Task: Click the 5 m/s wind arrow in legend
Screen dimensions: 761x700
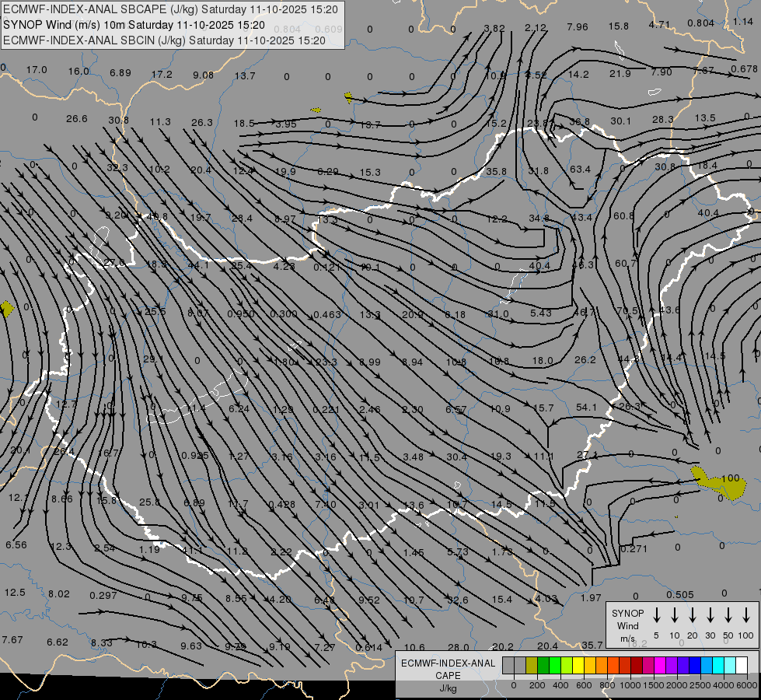Action: (x=656, y=615)
